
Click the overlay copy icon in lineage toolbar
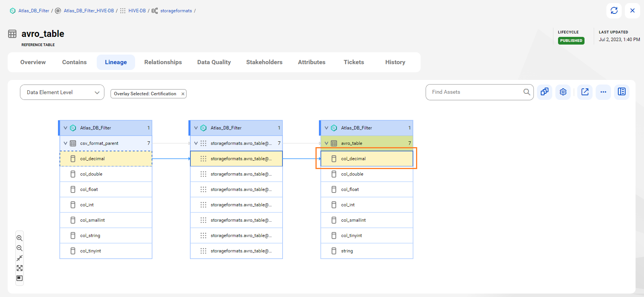click(x=544, y=92)
